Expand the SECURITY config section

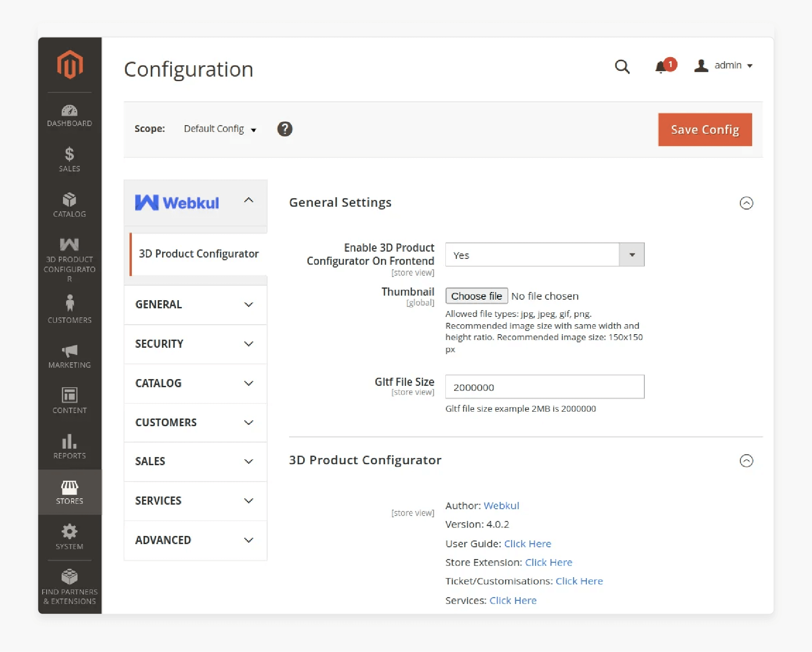(195, 344)
